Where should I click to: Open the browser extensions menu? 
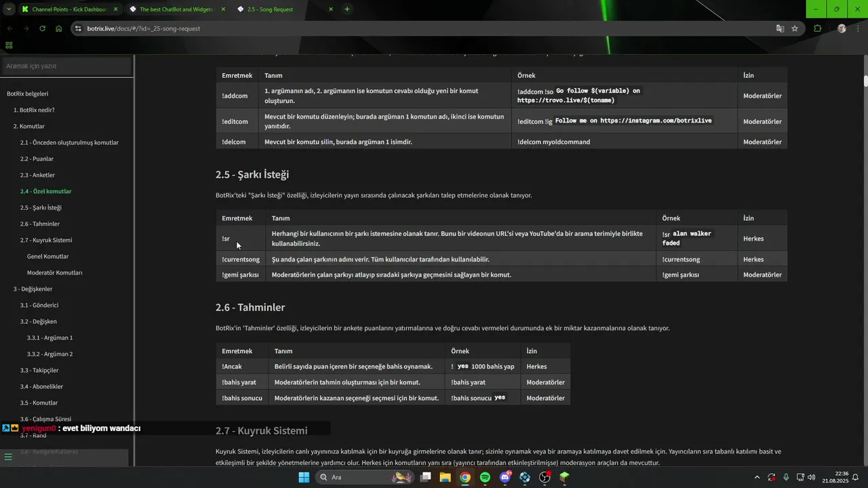817,28
